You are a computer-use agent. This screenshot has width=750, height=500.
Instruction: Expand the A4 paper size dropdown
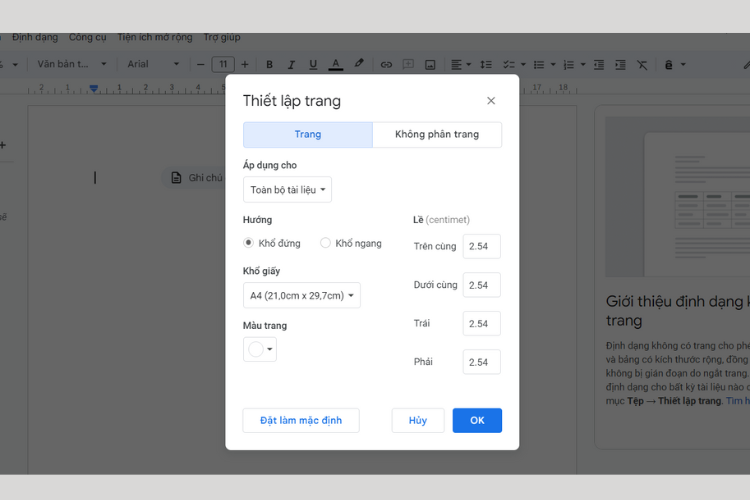[302, 295]
